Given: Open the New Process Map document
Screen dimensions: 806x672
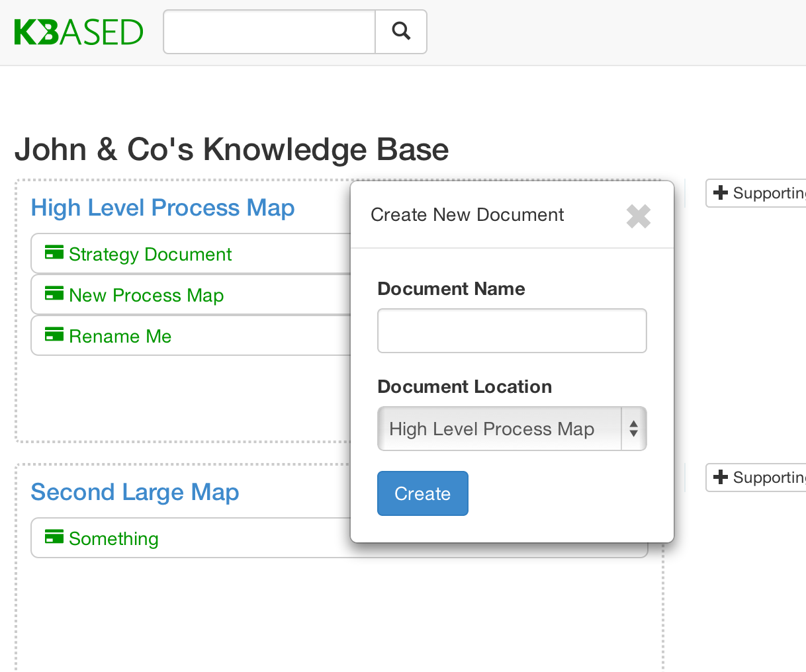Looking at the screenshot, I should (146, 296).
